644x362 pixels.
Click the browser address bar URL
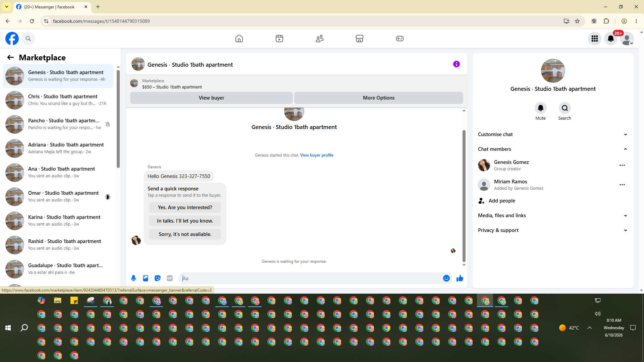(101, 21)
